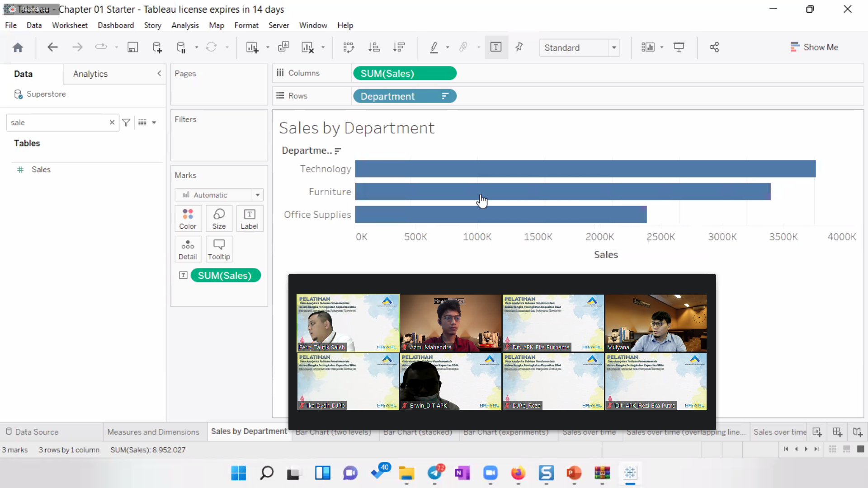Viewport: 868px width, 488px height.
Task: Clear the sale search field
Action: 112,122
